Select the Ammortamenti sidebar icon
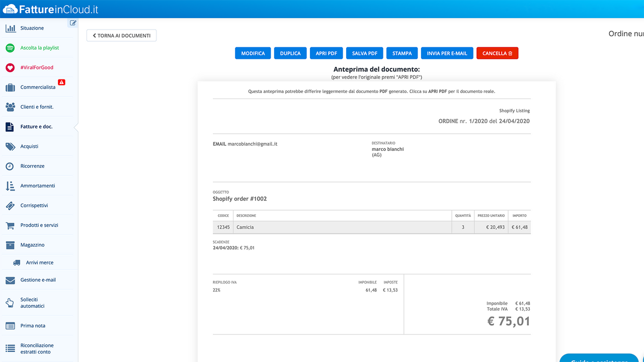 coord(11,185)
